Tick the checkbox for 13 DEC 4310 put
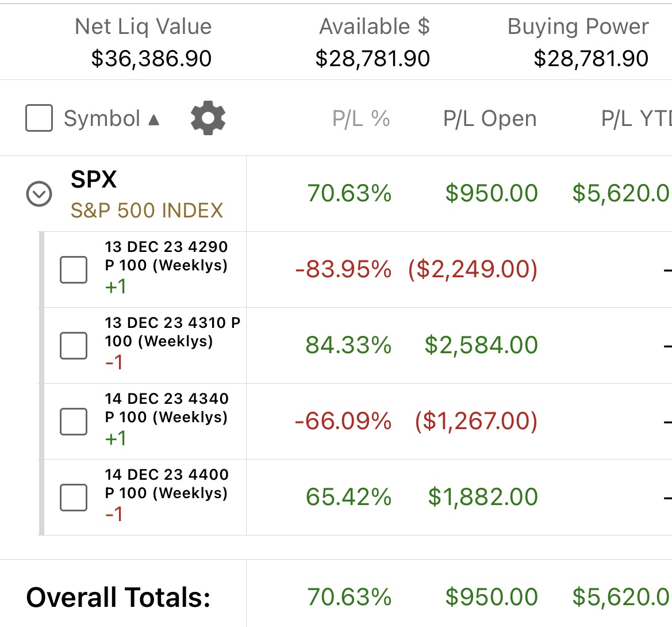 point(73,346)
